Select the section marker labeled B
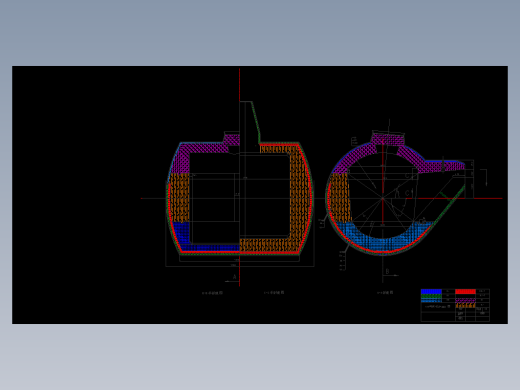 [387, 271]
